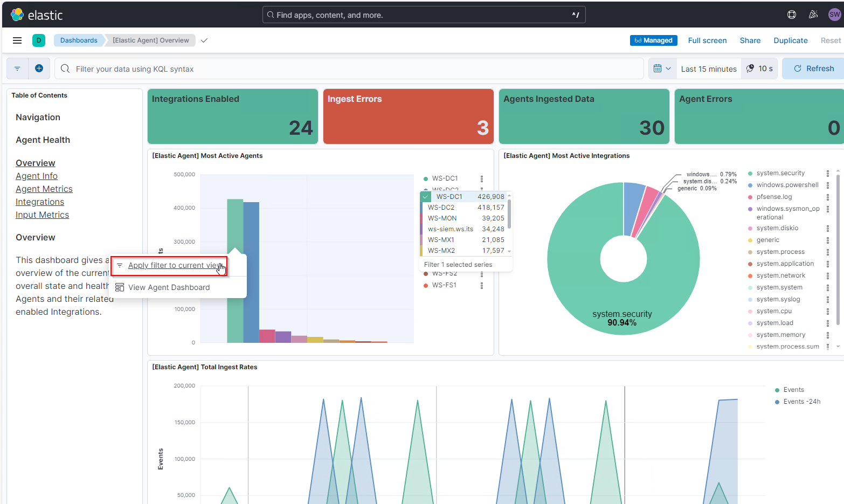Open the Share menu
The height and width of the screenshot is (504, 844).
click(x=750, y=40)
